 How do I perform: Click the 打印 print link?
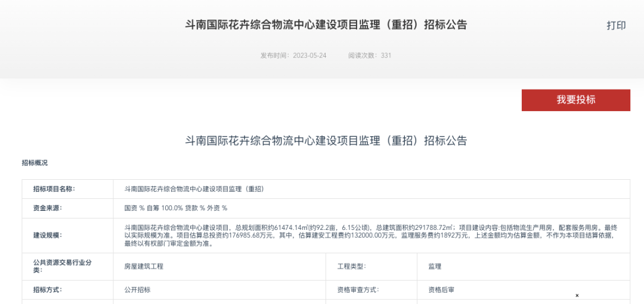(x=616, y=25)
